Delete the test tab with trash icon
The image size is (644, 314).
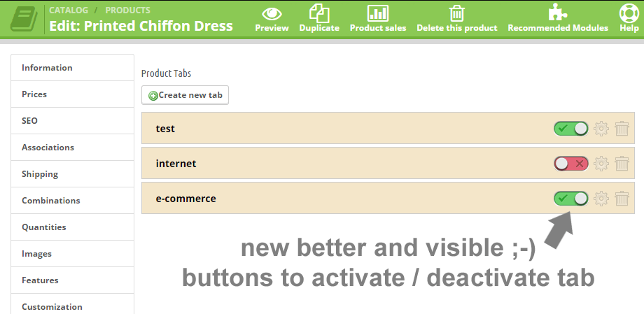[x=622, y=129]
